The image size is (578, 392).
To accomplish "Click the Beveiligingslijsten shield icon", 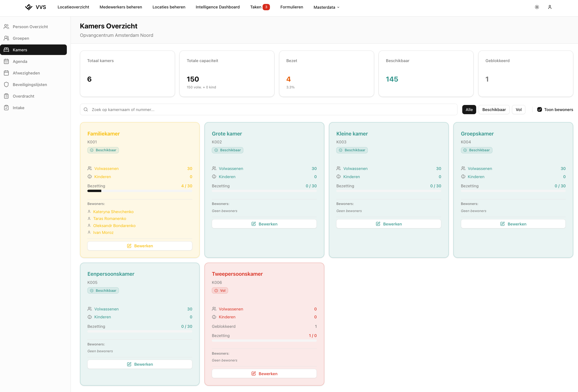I will pyautogui.click(x=7, y=84).
